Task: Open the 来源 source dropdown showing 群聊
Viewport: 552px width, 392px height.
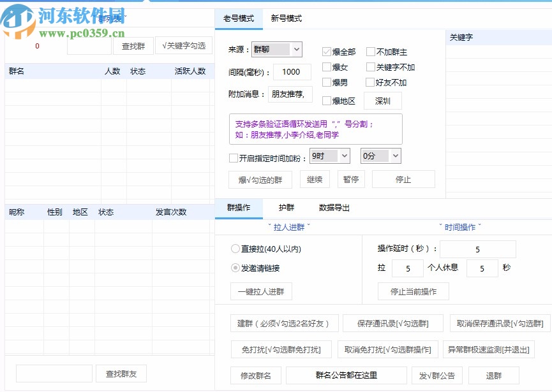Action: point(276,49)
